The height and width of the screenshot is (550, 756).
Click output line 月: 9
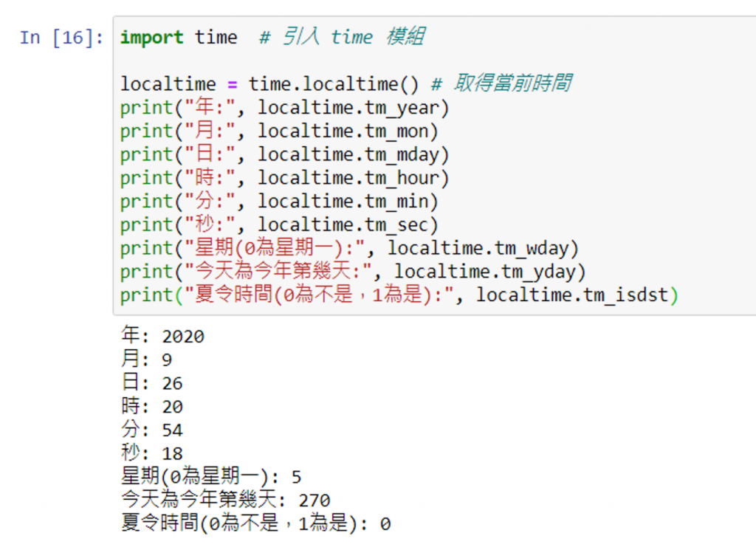147,359
